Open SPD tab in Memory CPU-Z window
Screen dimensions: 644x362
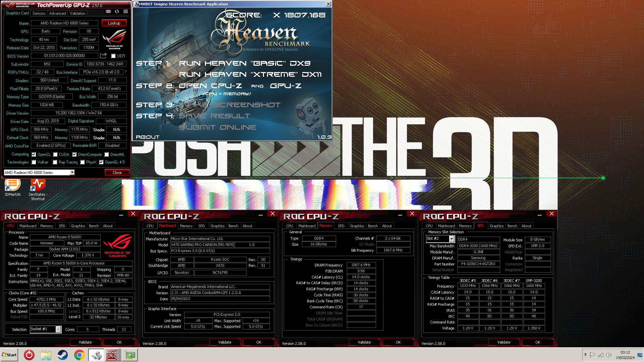pyautogui.click(x=341, y=226)
